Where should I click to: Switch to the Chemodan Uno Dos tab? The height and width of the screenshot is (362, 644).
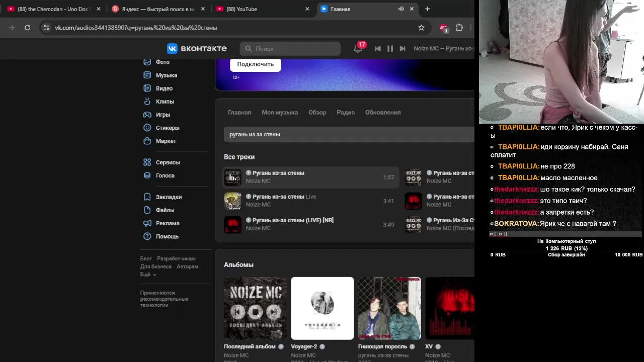coord(53,9)
